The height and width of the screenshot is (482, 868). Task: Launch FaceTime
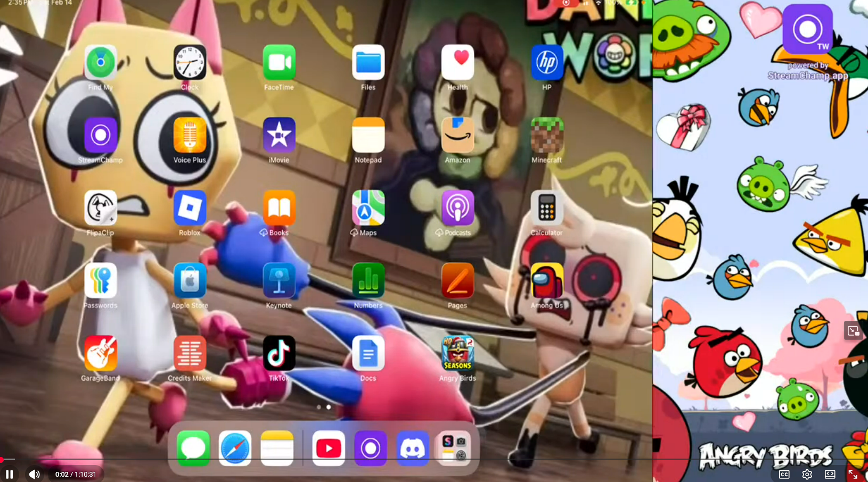(279, 62)
